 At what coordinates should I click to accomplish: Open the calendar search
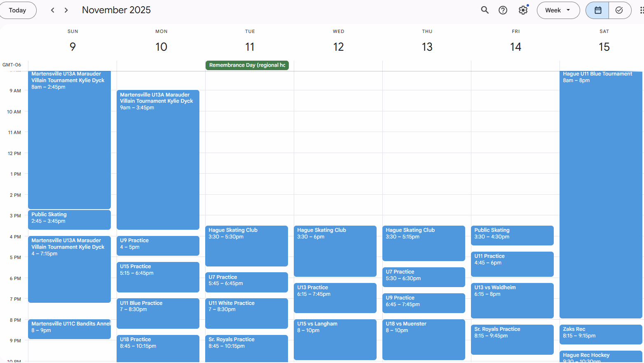coord(485,10)
